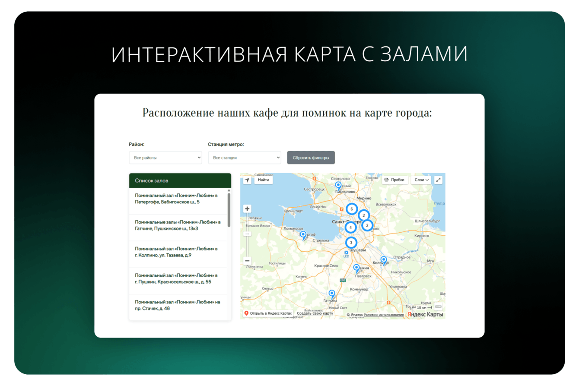Image resolution: width=579 pixels, height=392 pixels.
Task: Click the geolocation arrow icon on the map
Action: tap(247, 180)
